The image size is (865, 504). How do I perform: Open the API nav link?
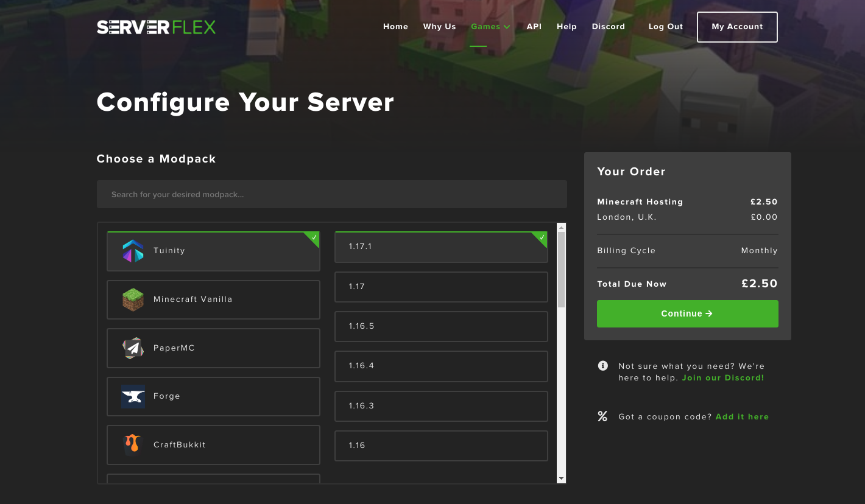(x=534, y=27)
